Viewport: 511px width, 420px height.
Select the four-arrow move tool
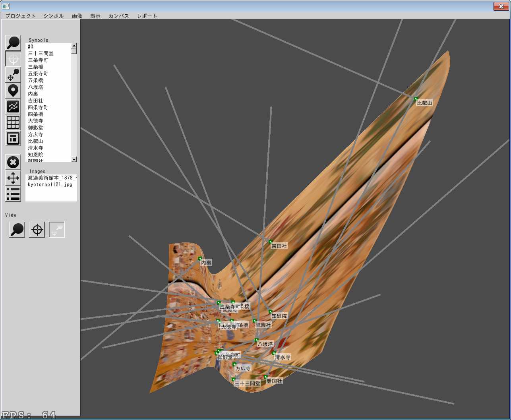[x=13, y=178]
